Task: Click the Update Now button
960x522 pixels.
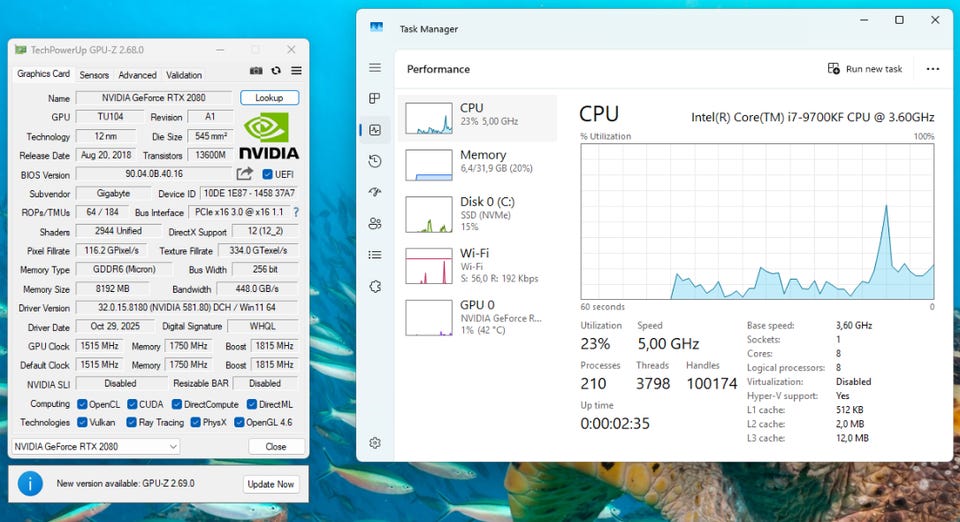Action: click(x=271, y=484)
